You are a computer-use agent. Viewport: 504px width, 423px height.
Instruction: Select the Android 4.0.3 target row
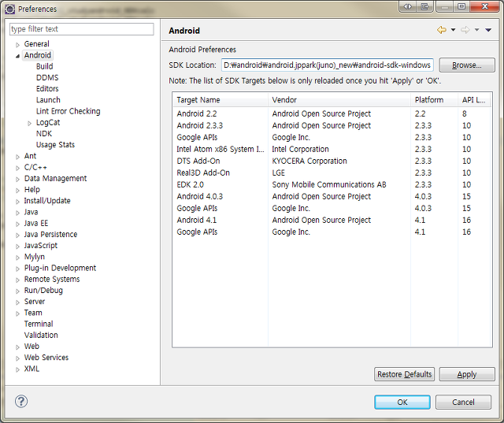click(332, 196)
